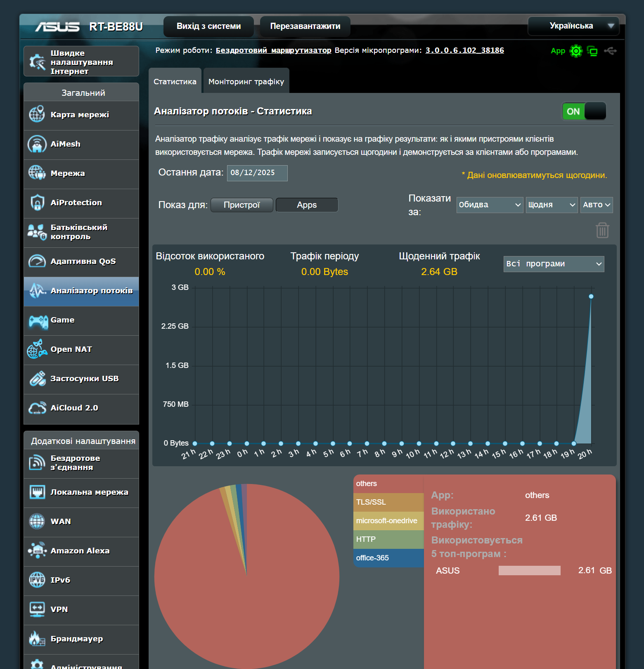This screenshot has width=644, height=669.
Task: Select the others legend color entry
Action: click(388, 484)
